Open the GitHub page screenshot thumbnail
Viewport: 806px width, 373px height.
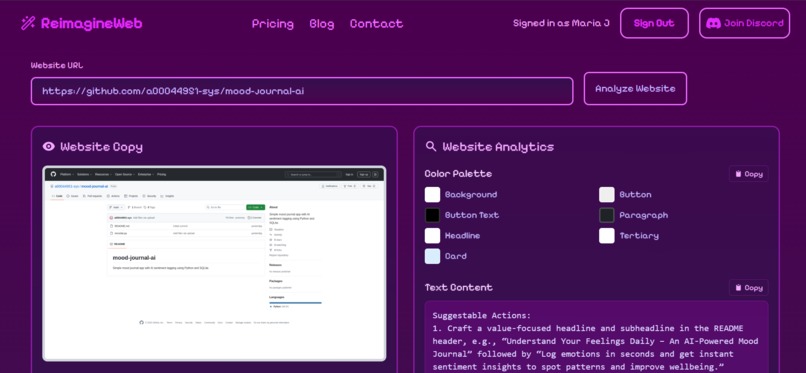coord(214,264)
